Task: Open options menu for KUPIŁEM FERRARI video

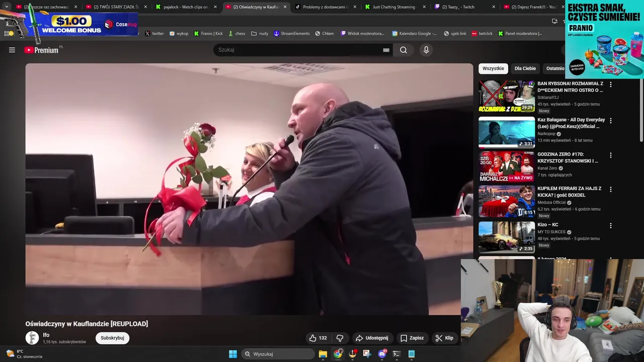Action: (x=611, y=190)
